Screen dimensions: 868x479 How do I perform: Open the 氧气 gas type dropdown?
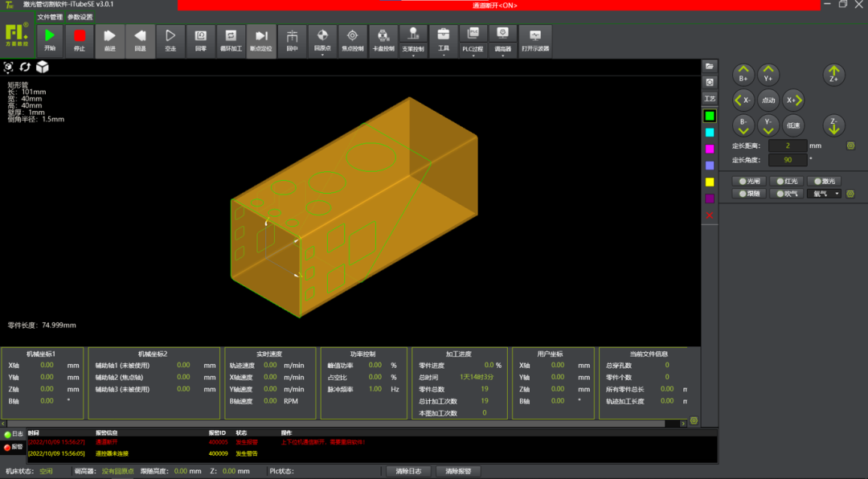(x=825, y=194)
